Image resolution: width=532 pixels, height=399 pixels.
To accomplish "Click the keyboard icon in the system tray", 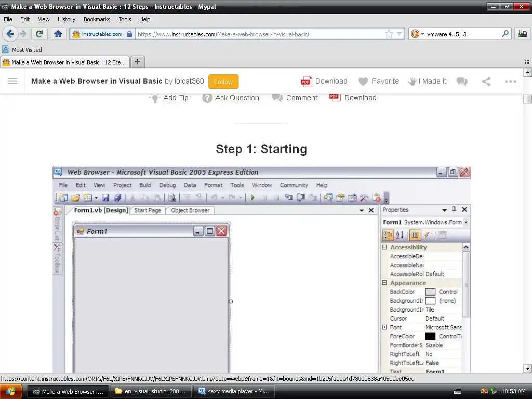I will tap(457, 392).
